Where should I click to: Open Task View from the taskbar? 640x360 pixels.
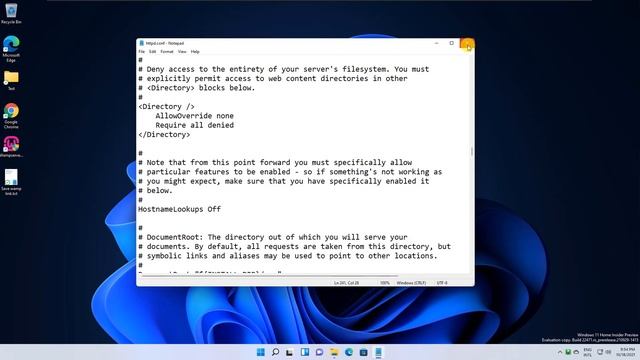tap(290, 352)
